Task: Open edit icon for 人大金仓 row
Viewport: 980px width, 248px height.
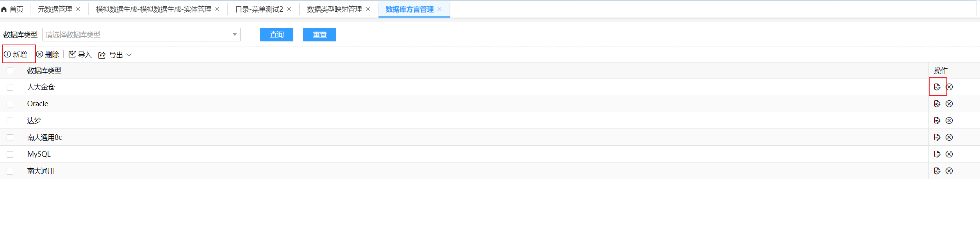Action: point(937,87)
